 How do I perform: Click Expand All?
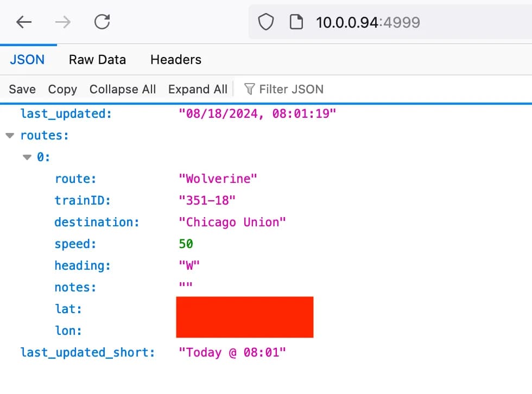[x=198, y=90]
